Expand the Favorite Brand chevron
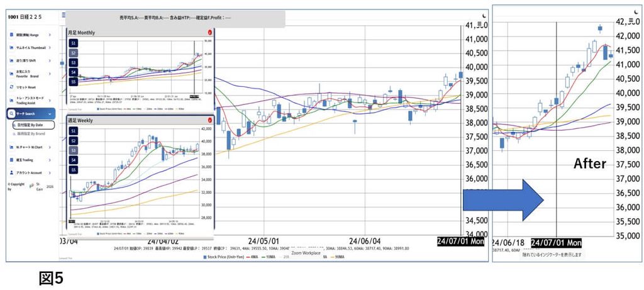Viewport: 644px width, 290px height. click(50, 74)
